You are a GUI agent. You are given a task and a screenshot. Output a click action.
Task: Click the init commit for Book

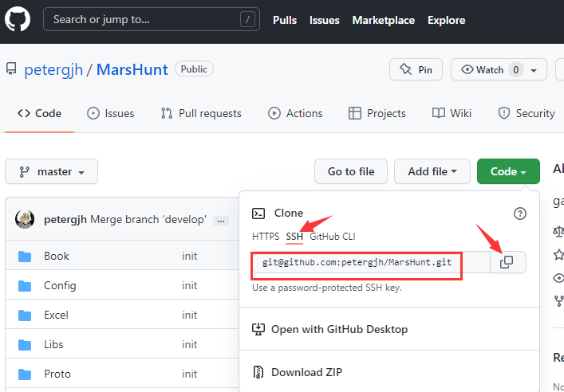(190, 257)
